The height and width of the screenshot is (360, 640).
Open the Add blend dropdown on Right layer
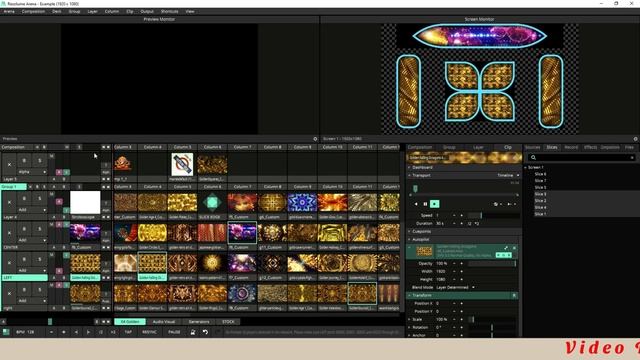coord(32,300)
